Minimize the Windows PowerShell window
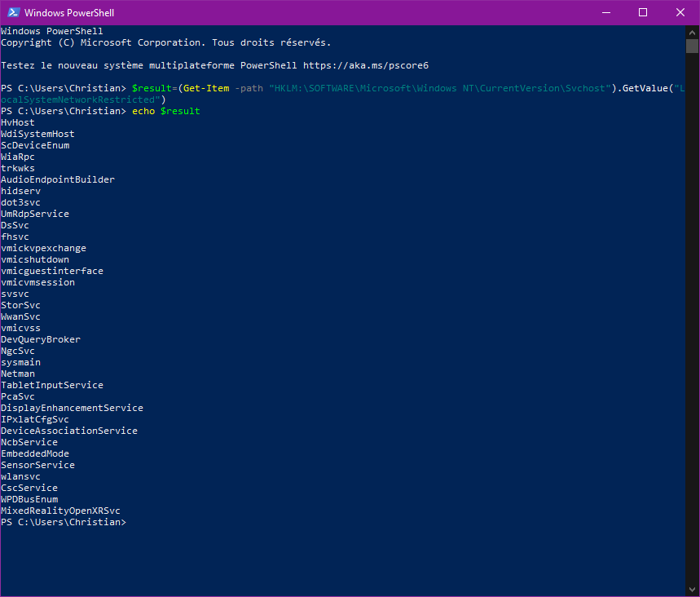 (605, 12)
